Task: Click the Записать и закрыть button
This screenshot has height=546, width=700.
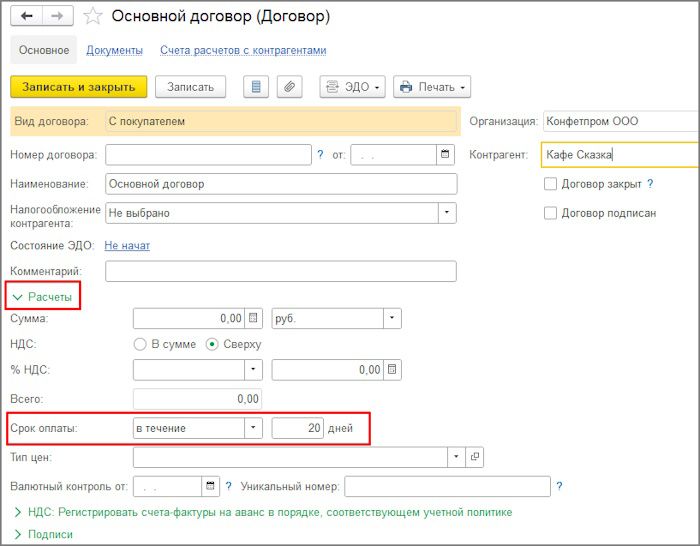Action: click(79, 87)
